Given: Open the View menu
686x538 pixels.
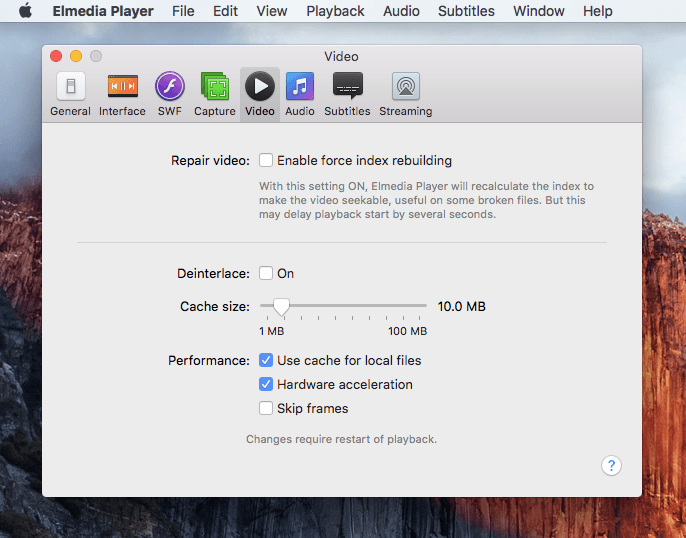Looking at the screenshot, I should (x=272, y=11).
